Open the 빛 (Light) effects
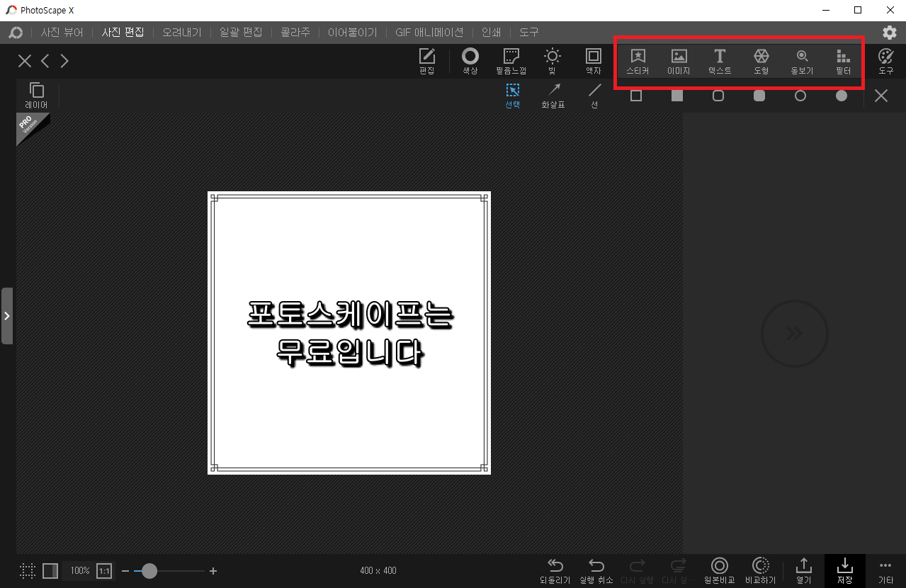The width and height of the screenshot is (906, 588). (x=552, y=62)
